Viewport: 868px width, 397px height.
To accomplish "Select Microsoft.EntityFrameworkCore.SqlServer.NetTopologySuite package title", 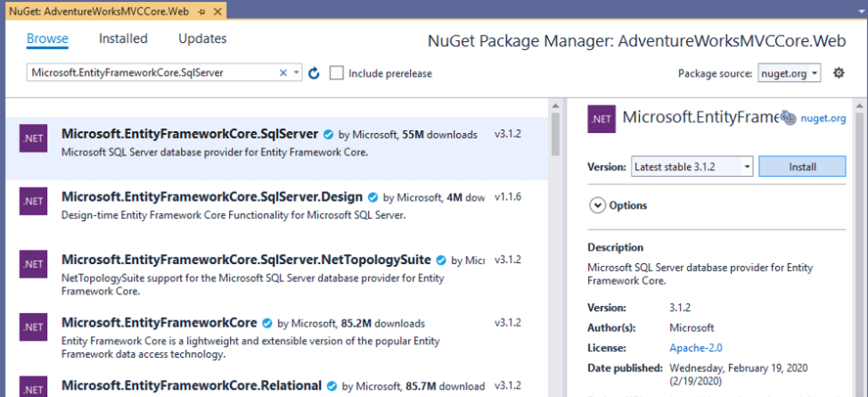I will [246, 260].
